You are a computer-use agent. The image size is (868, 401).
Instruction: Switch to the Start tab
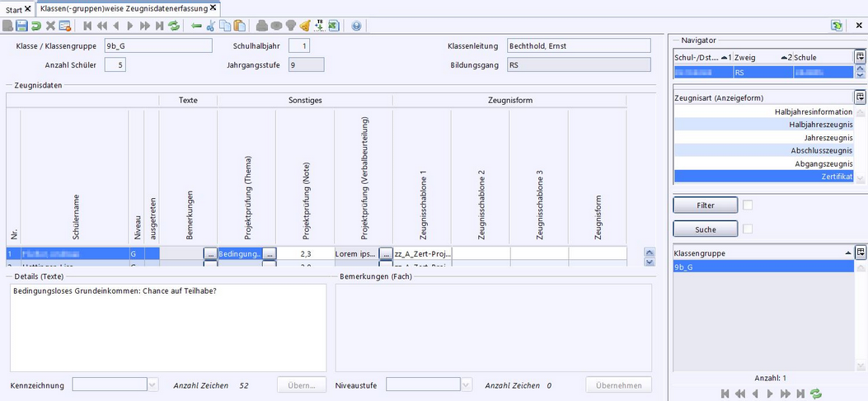coord(14,9)
